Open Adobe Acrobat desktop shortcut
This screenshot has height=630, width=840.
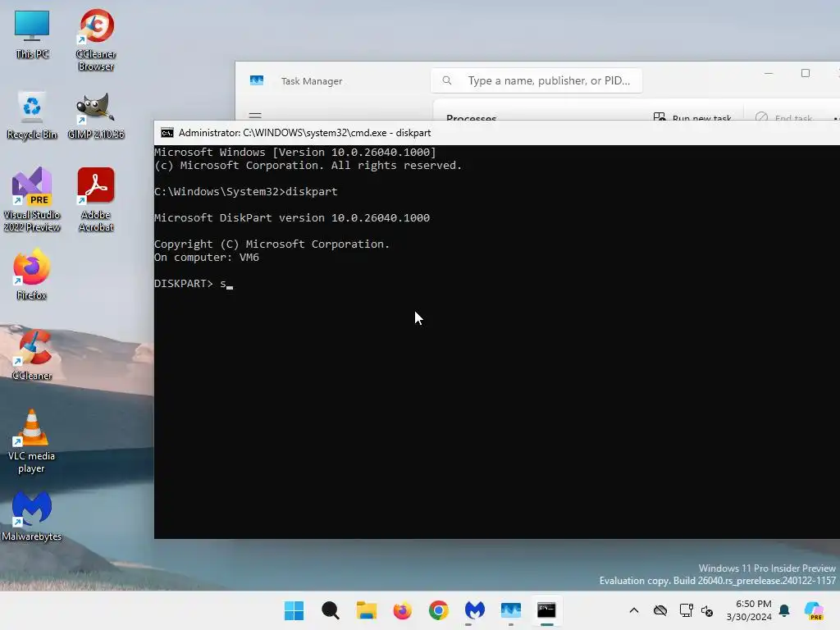point(96,199)
